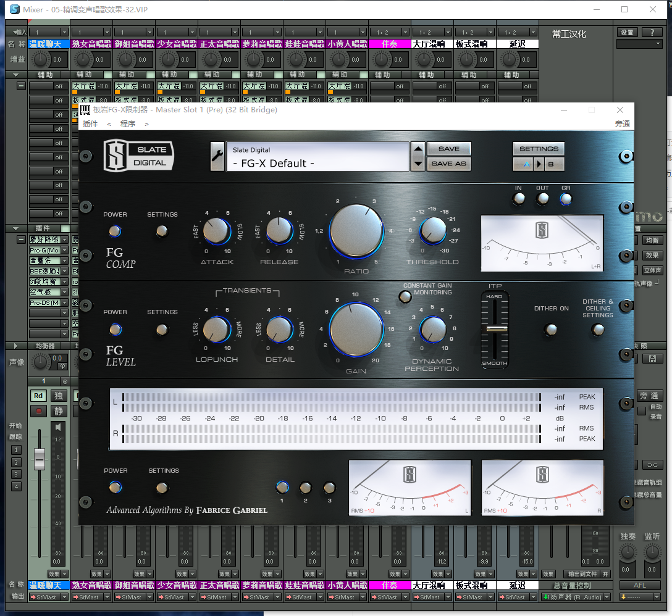Open BBE激励 plugin slot dropdown arrow
This screenshot has width=672, height=616.
[65, 271]
